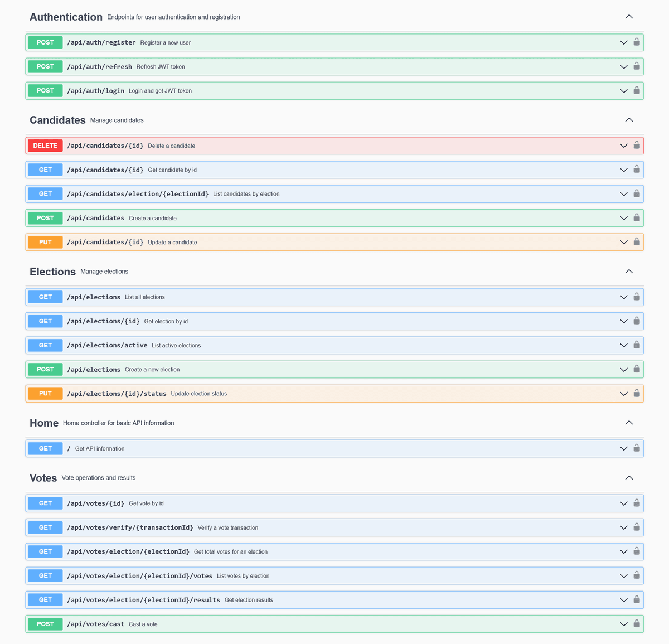Open the POST /api/candidates Create a candidate row
The height and width of the screenshot is (644, 669).
[334, 218]
